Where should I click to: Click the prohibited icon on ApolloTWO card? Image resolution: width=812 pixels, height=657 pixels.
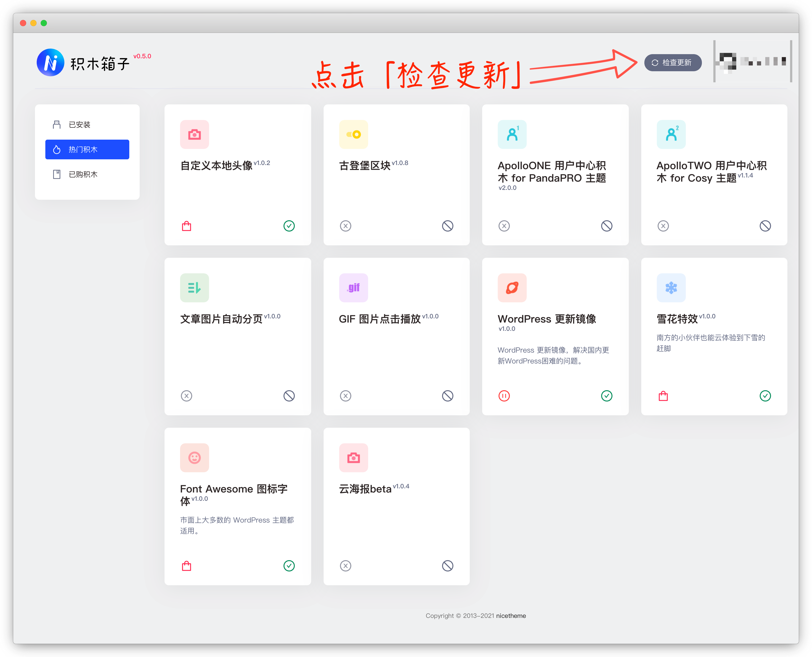(765, 226)
